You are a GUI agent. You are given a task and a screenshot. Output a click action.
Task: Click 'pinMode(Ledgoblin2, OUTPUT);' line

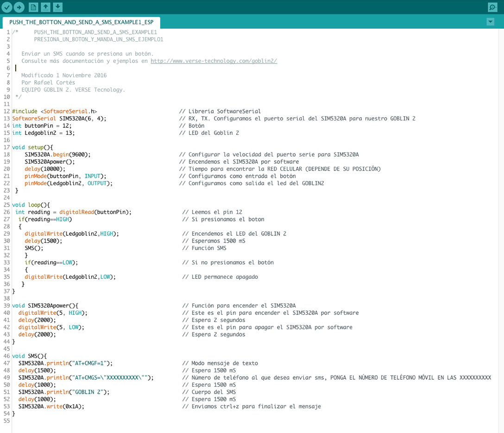click(x=69, y=183)
